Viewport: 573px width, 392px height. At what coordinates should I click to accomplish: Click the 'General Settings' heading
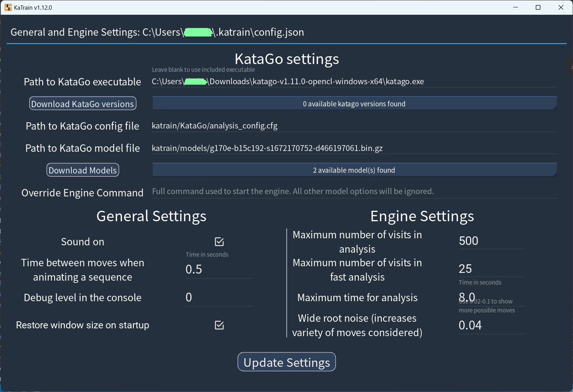click(x=151, y=216)
